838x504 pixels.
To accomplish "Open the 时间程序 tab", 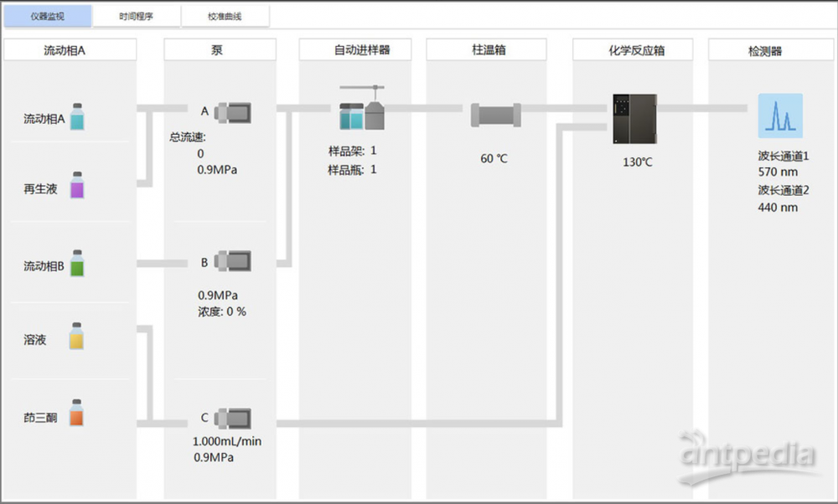I will 137,16.
